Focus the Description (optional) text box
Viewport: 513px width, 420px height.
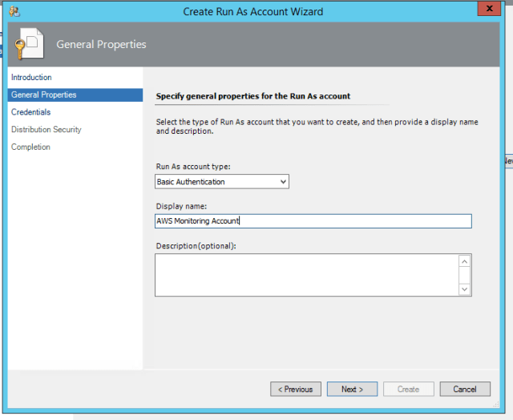click(306, 275)
